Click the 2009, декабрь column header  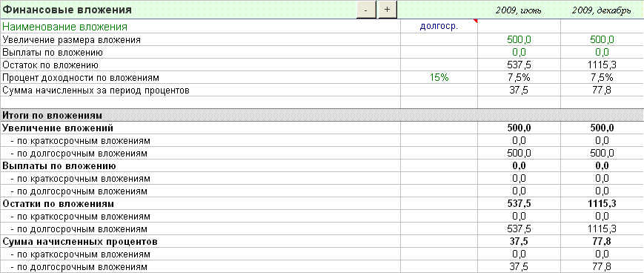(x=601, y=10)
